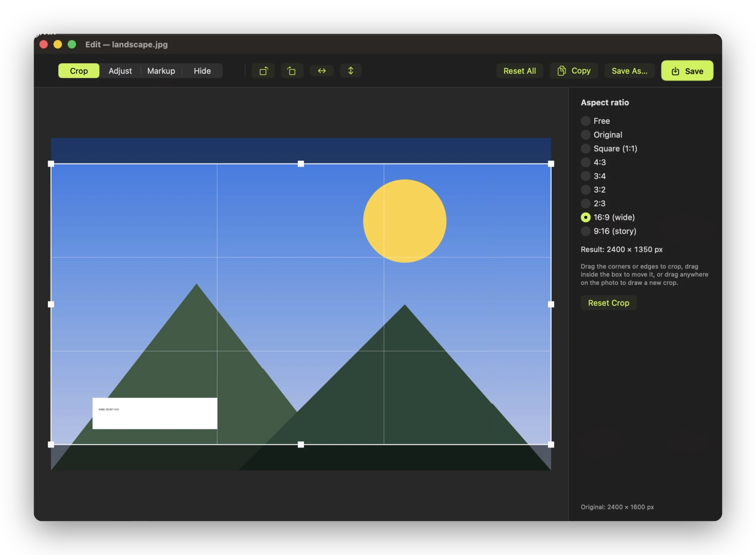Click the white label box in the photo

155,413
